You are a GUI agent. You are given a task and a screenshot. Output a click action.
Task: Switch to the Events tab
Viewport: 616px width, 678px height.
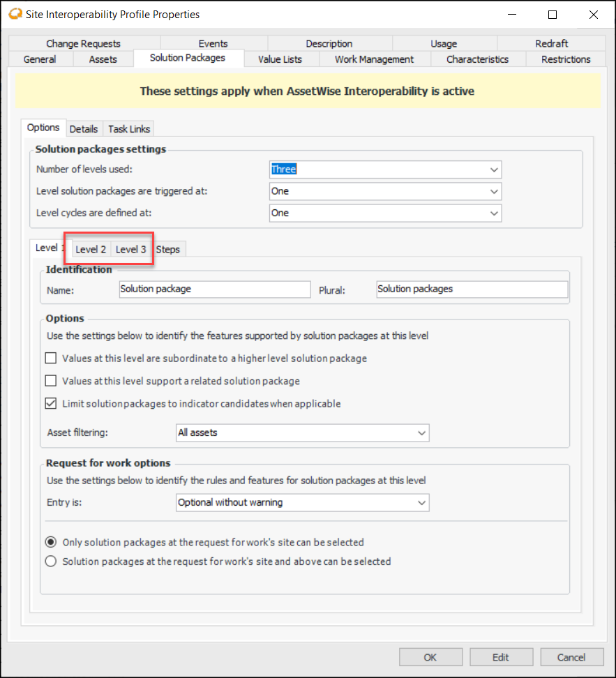point(213,44)
